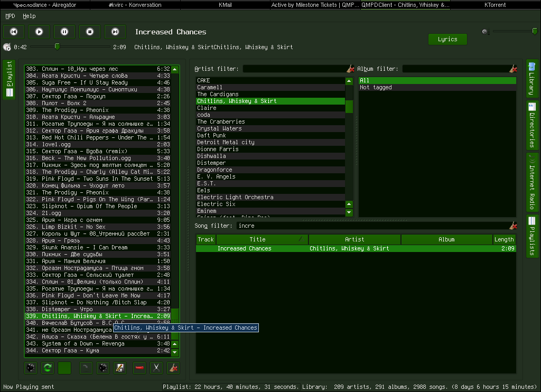The image size is (541, 392).
Task: Switch to the Directories side tab
Action: tap(532, 125)
